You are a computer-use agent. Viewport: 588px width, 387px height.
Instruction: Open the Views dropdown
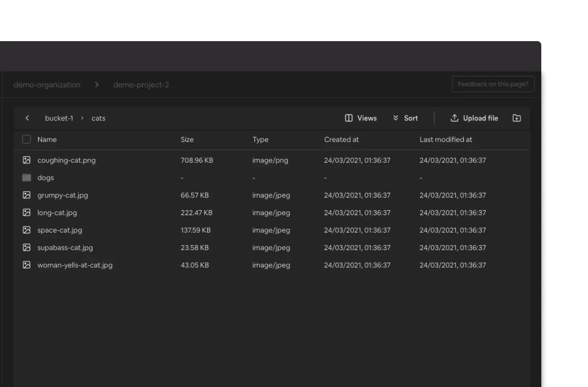point(361,118)
